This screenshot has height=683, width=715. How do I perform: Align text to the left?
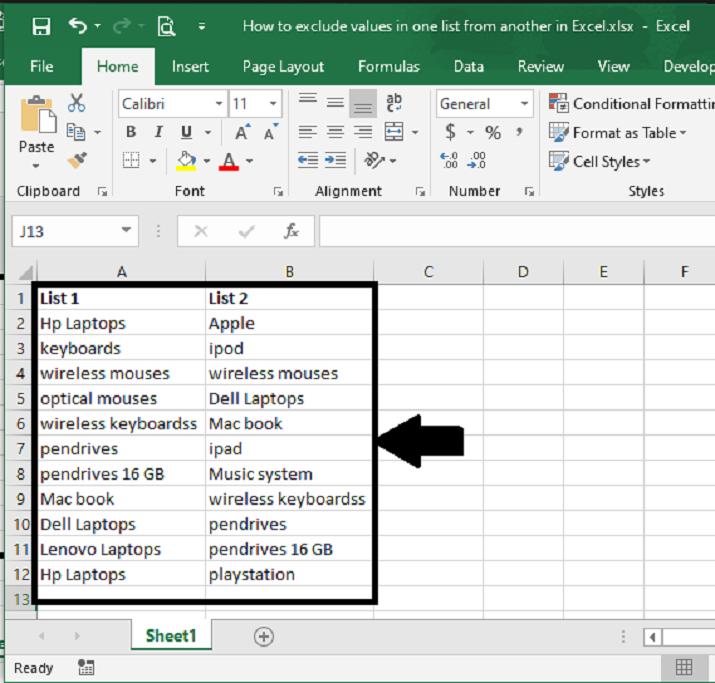[x=308, y=132]
